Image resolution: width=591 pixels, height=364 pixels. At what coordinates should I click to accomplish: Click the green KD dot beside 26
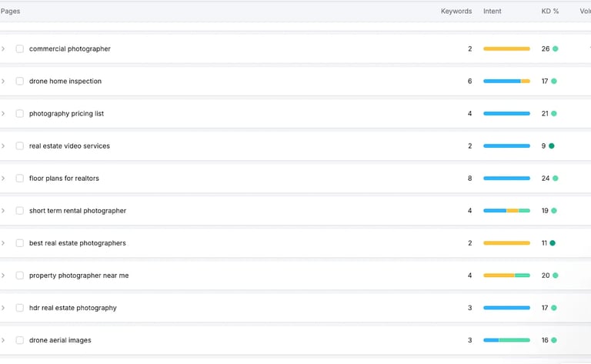(x=555, y=48)
